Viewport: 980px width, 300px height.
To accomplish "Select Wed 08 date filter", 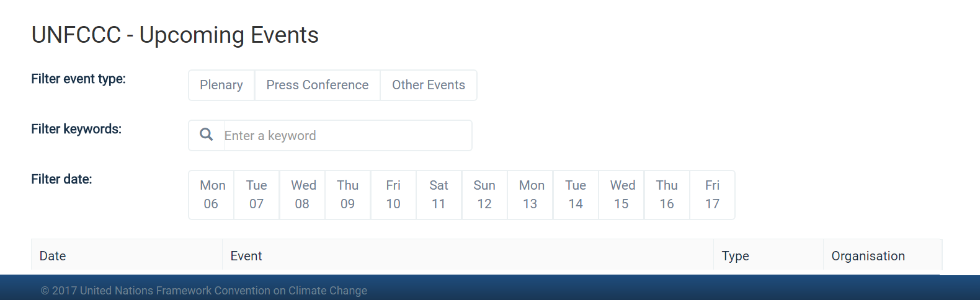I will click(303, 195).
